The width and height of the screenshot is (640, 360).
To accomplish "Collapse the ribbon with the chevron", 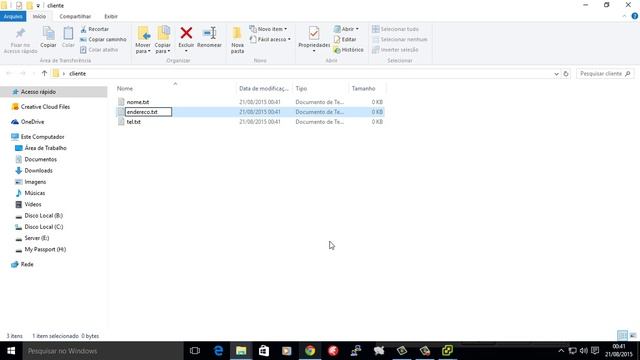I will tap(624, 16).
